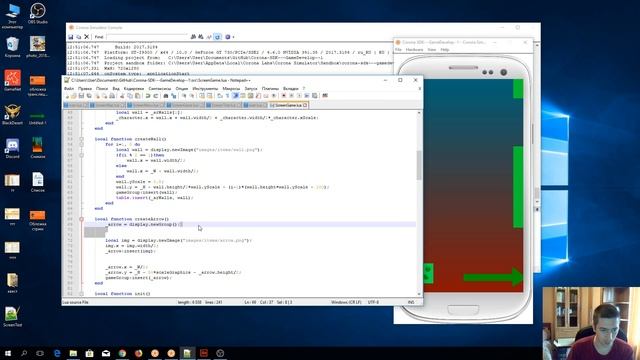The height and width of the screenshot is (360, 640).
Task: Click the Save icon in Corona Simulator Console
Action: 71,37
